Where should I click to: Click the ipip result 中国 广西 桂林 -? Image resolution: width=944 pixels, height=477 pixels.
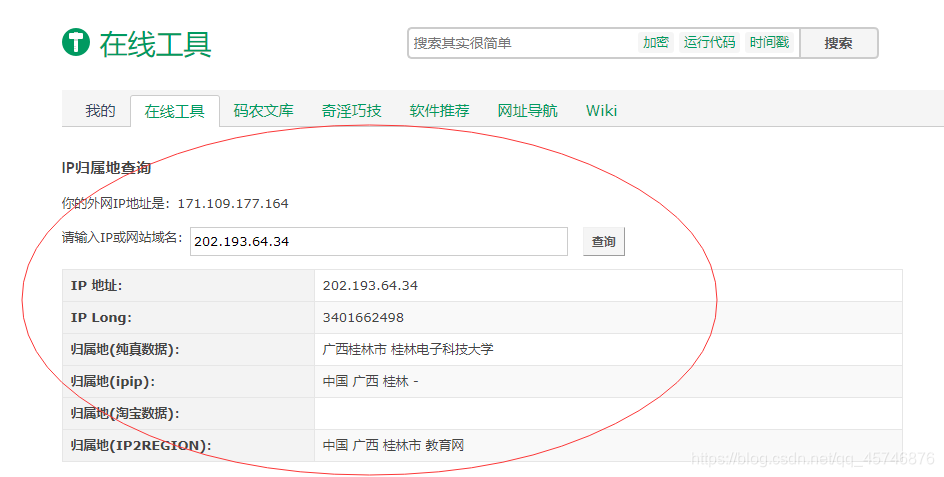370,381
